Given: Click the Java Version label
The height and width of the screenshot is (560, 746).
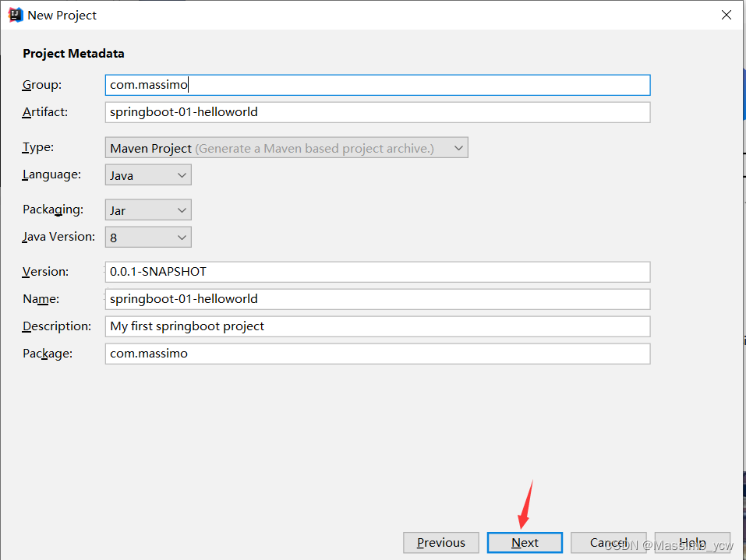Looking at the screenshot, I should click(59, 237).
